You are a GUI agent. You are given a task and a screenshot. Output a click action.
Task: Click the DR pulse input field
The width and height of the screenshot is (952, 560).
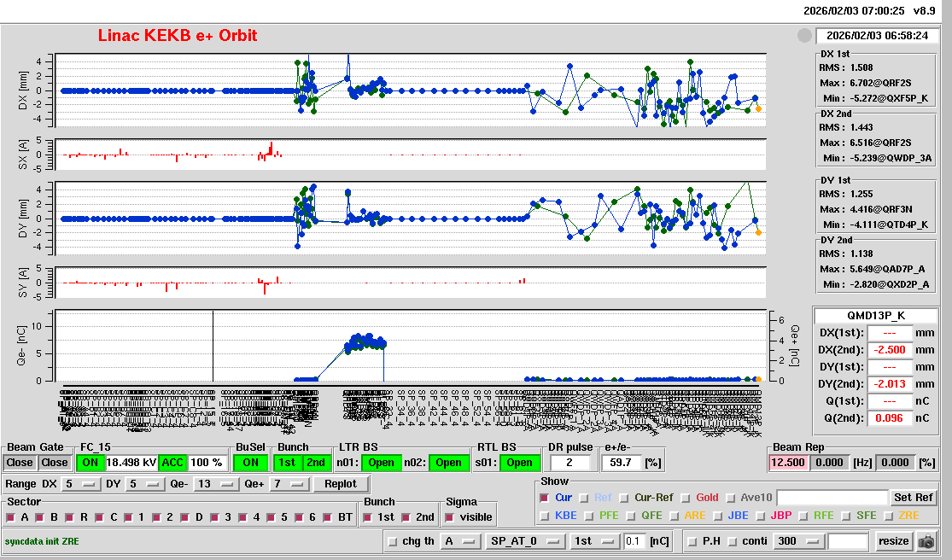[571, 463]
